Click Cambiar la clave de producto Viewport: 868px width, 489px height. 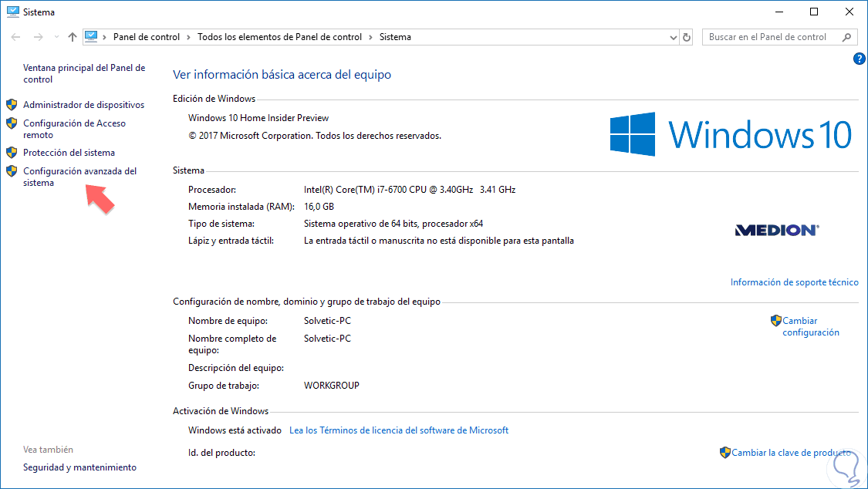pos(792,453)
